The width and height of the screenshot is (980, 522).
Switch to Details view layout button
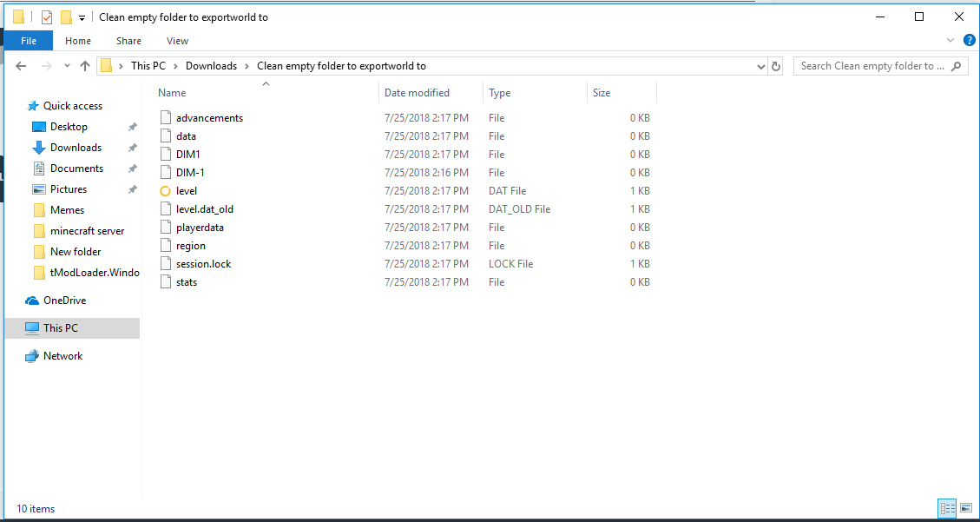pyautogui.click(x=948, y=508)
